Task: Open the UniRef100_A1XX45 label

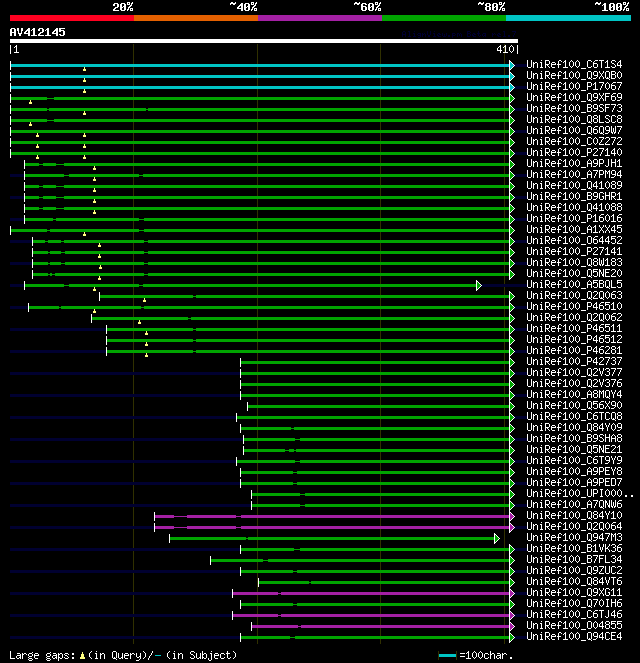Action: (x=574, y=229)
